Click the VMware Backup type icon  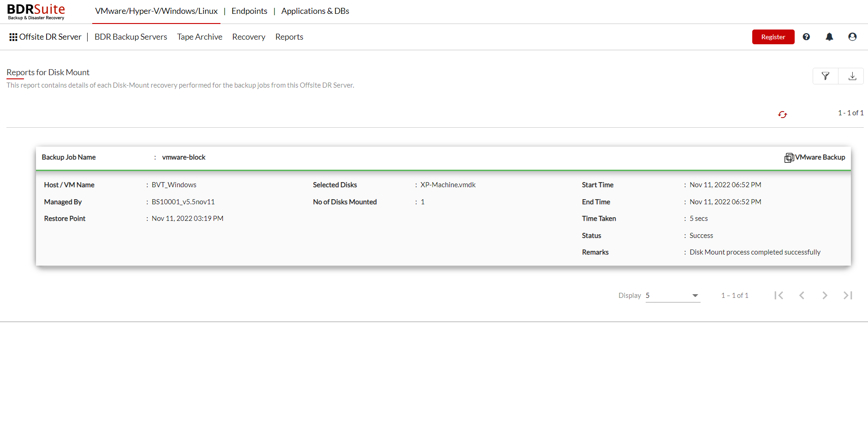(x=789, y=158)
